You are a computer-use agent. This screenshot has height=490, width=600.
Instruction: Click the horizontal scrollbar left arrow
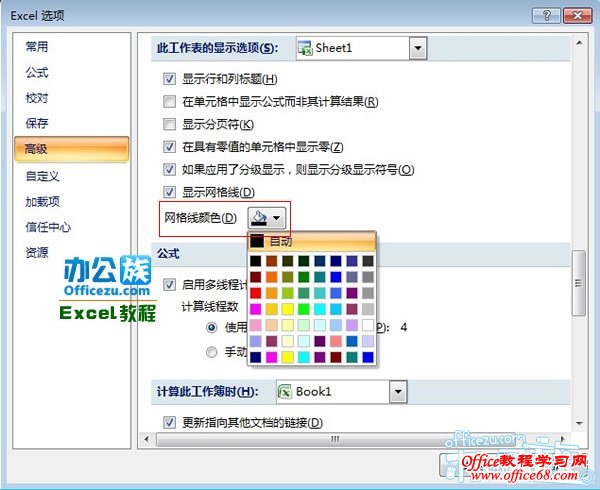pos(147,439)
